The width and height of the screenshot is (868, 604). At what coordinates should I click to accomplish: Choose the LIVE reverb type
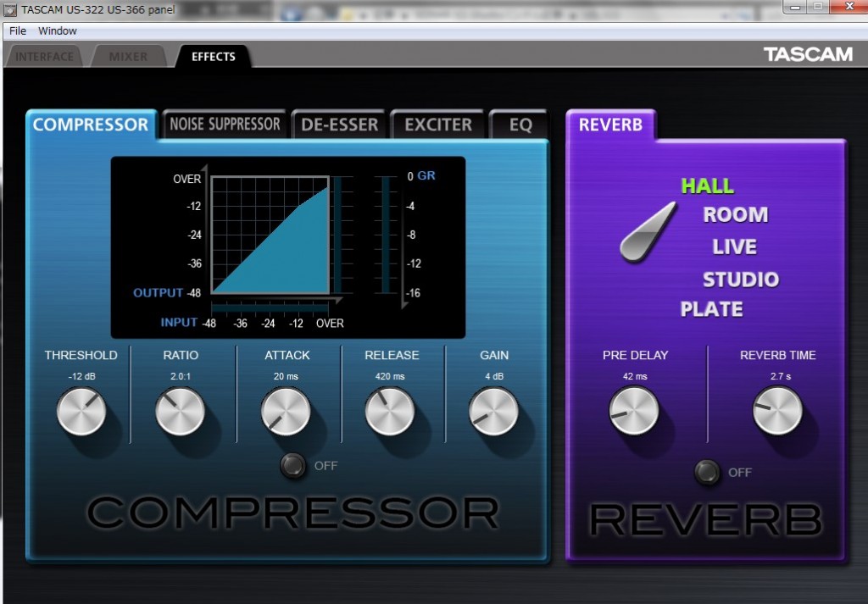pyautogui.click(x=734, y=247)
